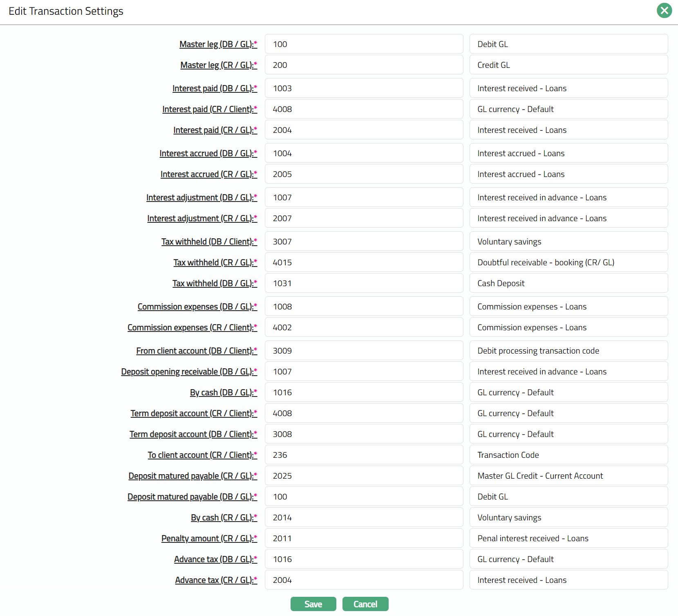The height and width of the screenshot is (616, 678).
Task: Click the Advance tax (CR / GL) code field
Action: [364, 580]
